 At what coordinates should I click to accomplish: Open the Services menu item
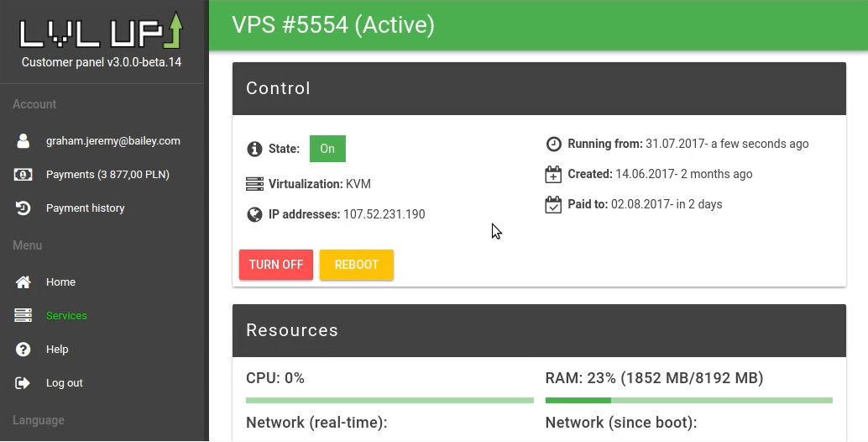66,316
